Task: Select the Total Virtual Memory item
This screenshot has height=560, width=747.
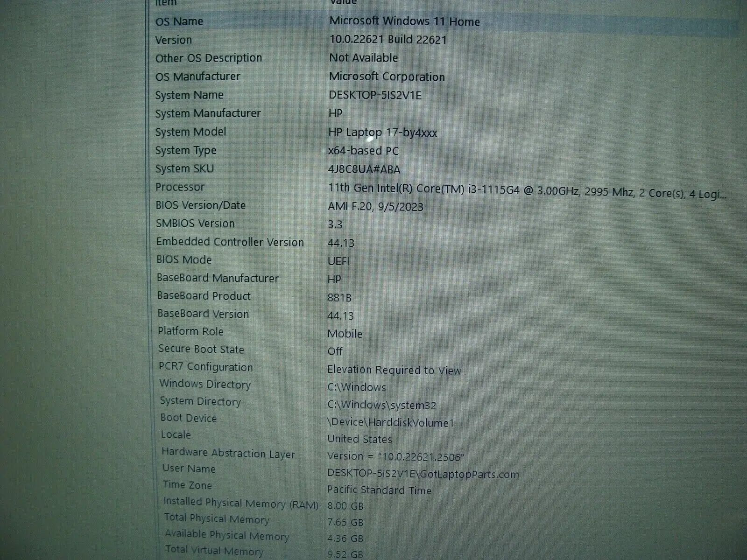Action: [215, 551]
